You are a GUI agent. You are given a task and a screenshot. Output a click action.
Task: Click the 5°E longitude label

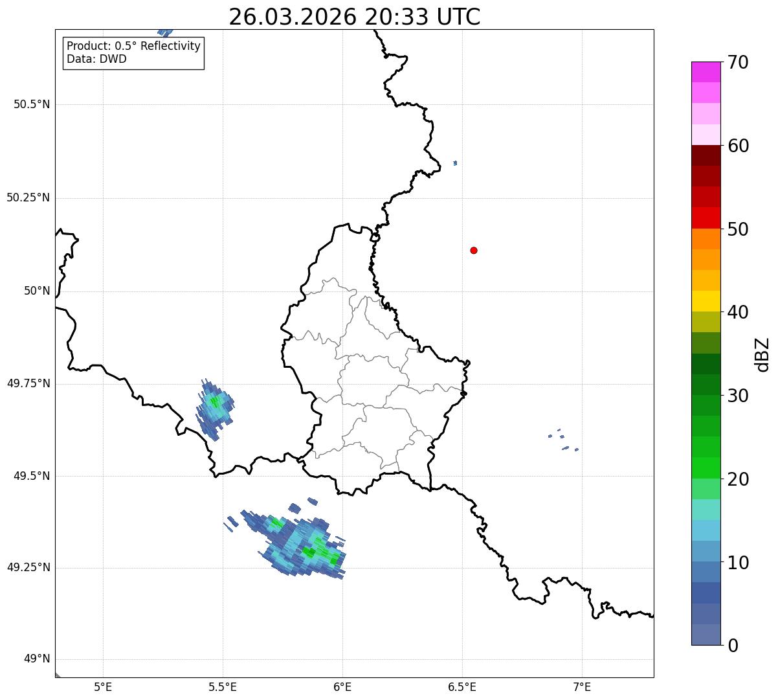[x=103, y=686]
